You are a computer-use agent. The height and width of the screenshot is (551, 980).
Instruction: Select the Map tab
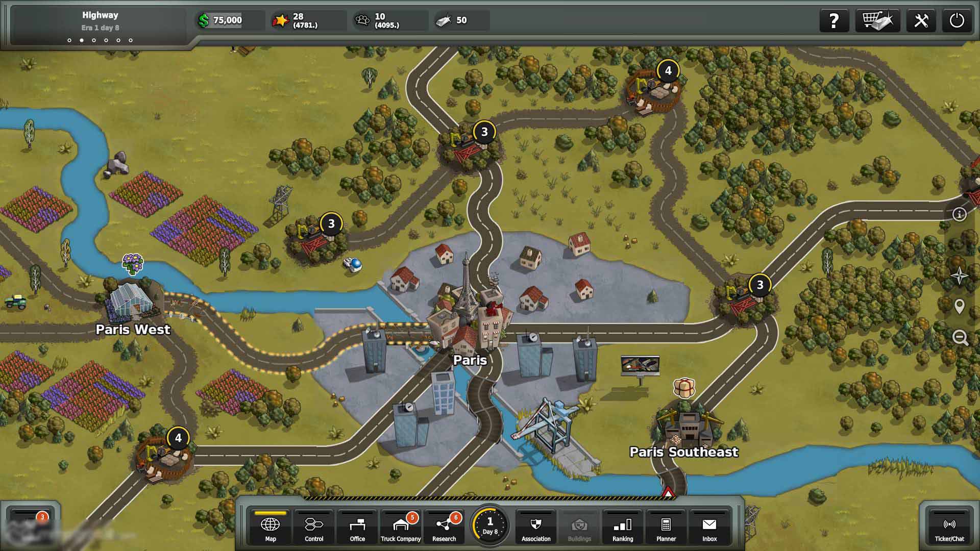[271, 528]
